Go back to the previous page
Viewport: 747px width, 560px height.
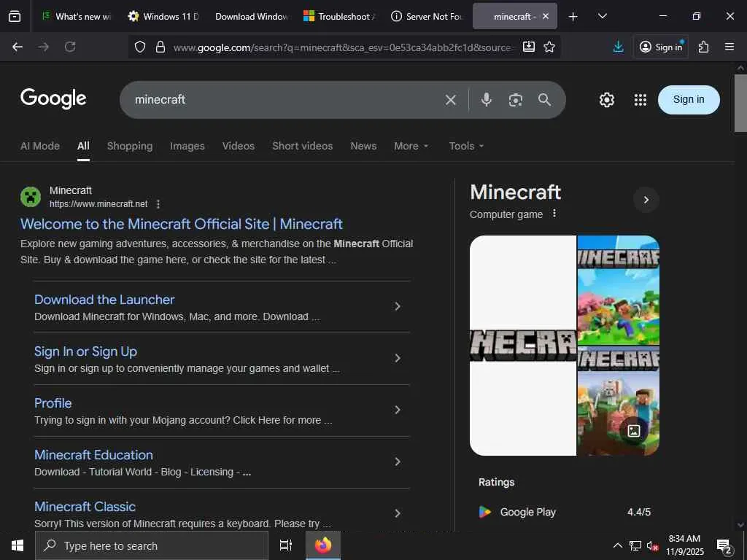[x=18, y=47]
